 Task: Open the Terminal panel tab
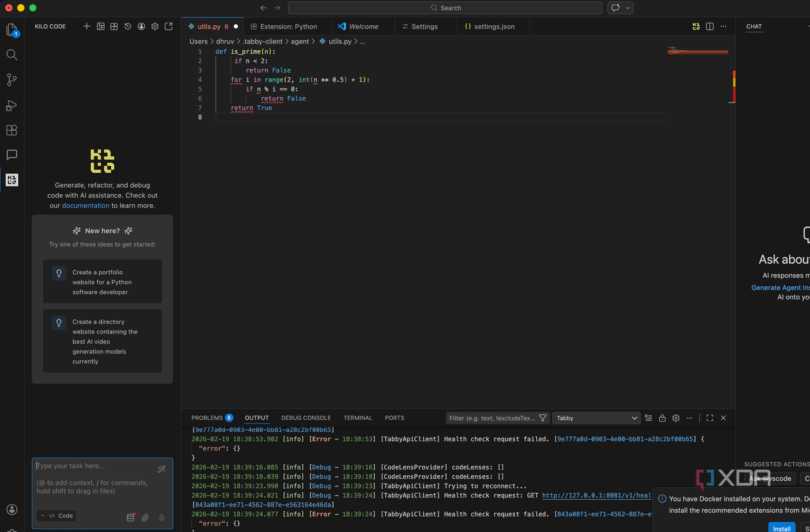tap(358, 418)
